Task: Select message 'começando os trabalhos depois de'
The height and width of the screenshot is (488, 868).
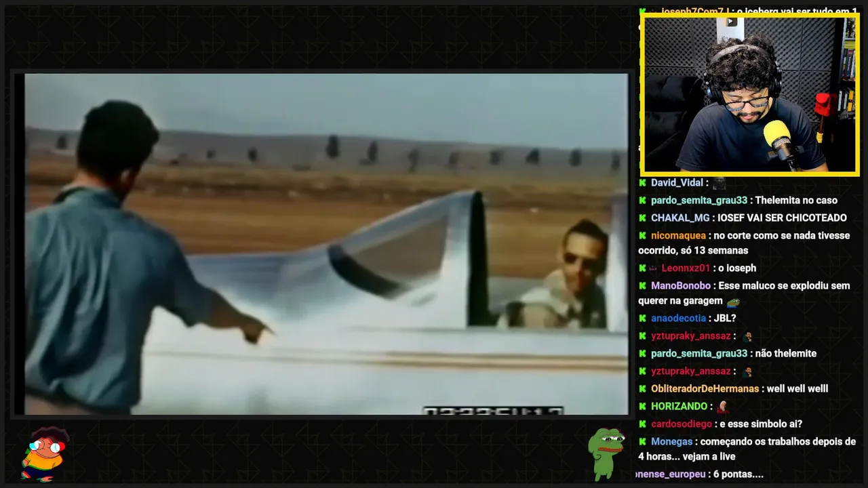Action: pos(778,441)
